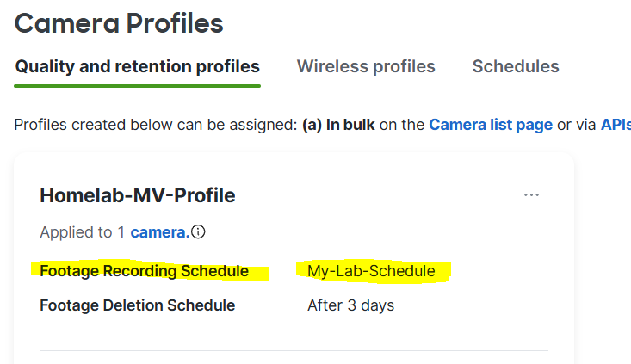Switch to the Wireless profiles tab
Viewport: 631px width, 364px height.
click(x=366, y=66)
